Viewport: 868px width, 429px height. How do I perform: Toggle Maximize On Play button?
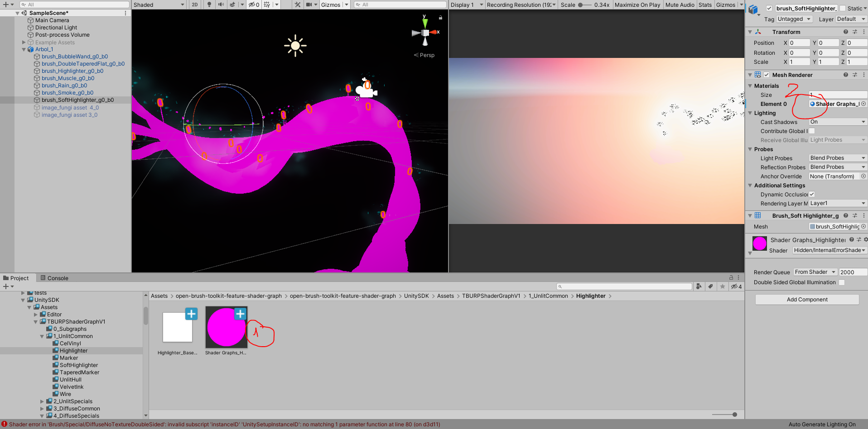coord(637,5)
